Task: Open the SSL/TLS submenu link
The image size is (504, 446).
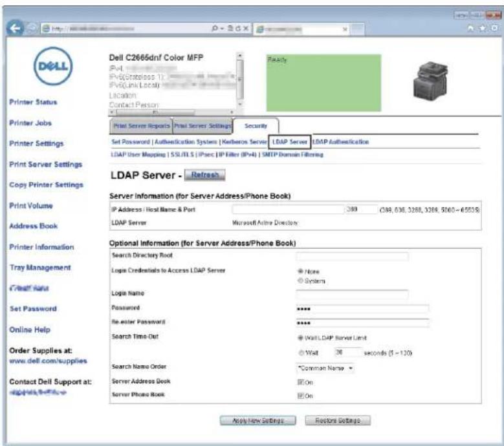Action: 182,154
